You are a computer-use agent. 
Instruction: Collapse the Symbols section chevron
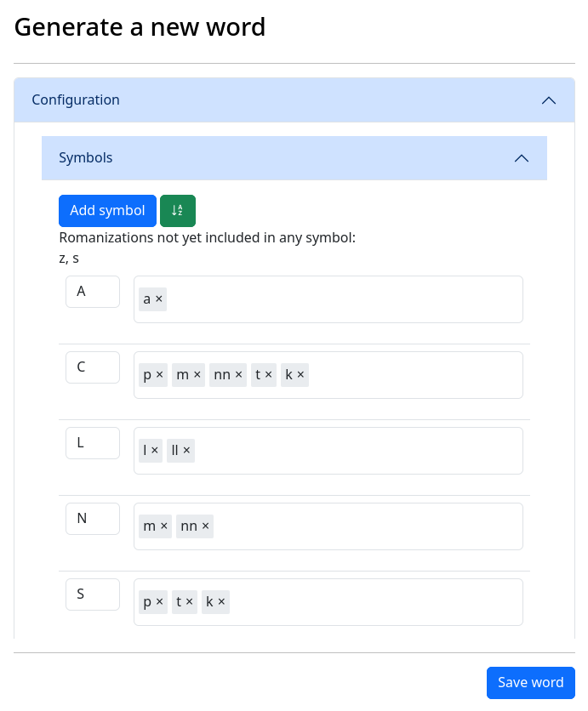coord(522,158)
